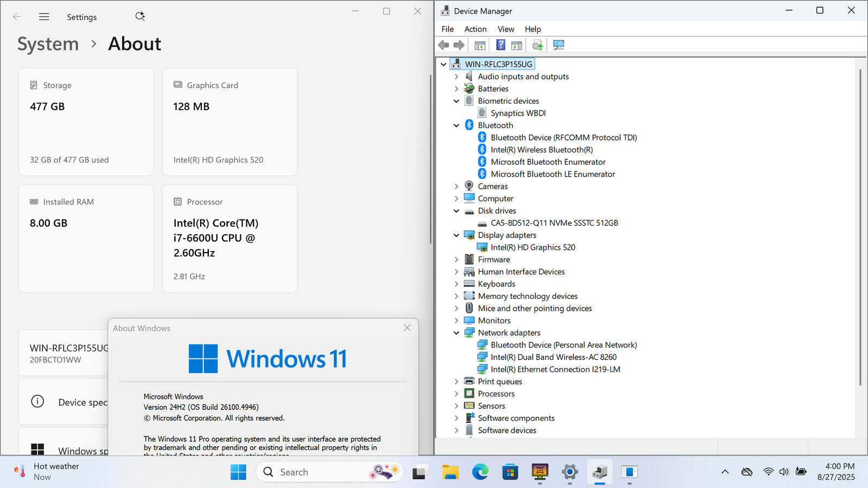Image resolution: width=868 pixels, height=488 pixels.
Task: Collapse the Network adapters category
Action: pyautogui.click(x=456, y=333)
